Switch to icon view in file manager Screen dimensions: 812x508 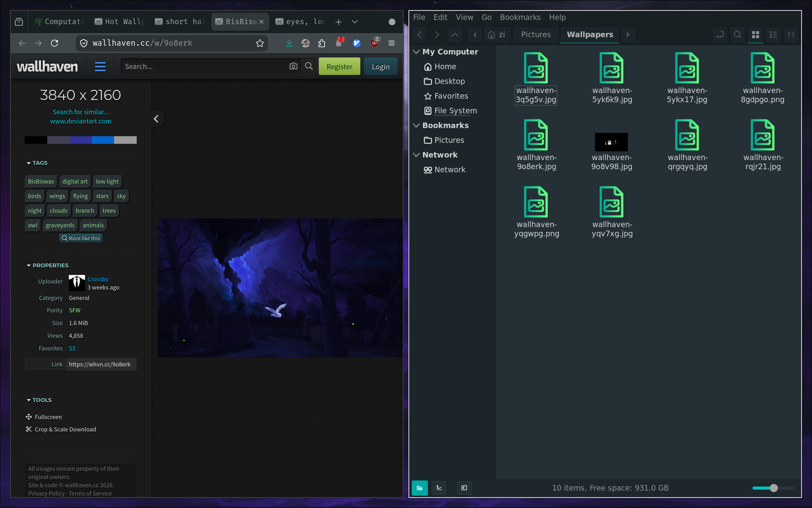click(755, 35)
